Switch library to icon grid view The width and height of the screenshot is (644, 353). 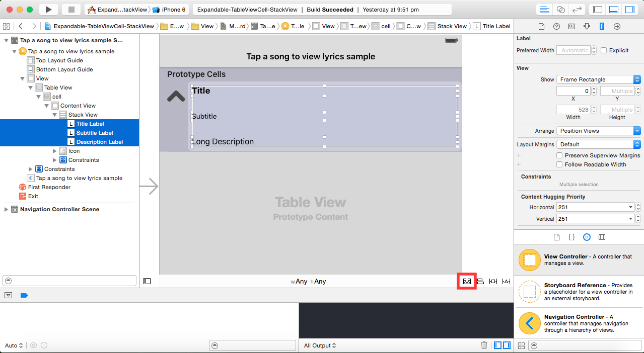[x=521, y=345]
